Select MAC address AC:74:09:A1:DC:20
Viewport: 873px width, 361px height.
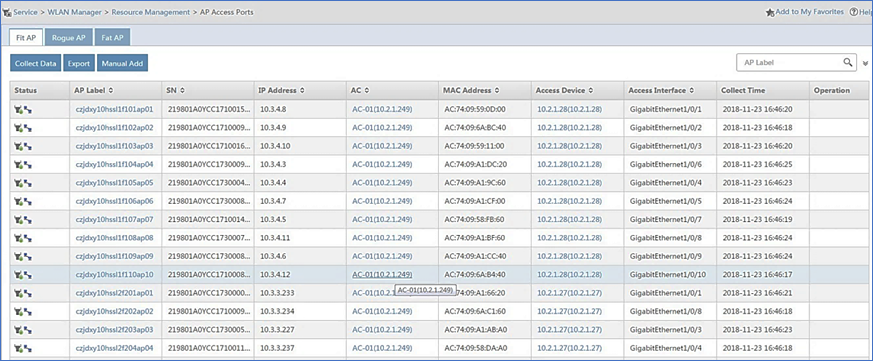[x=475, y=165]
